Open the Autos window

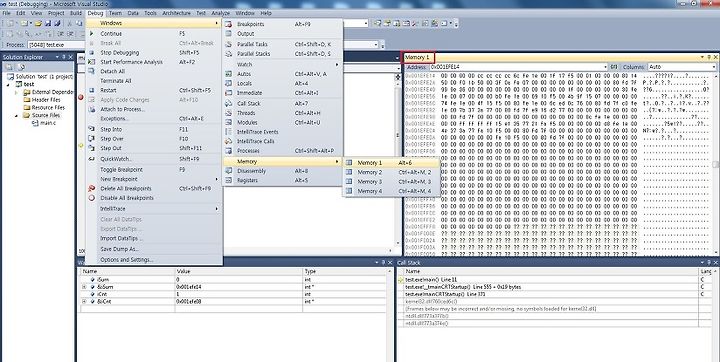pyautogui.click(x=283, y=74)
